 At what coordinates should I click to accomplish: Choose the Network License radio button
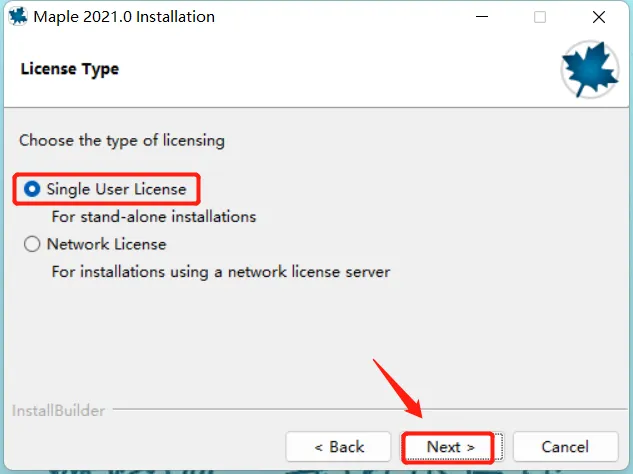[32, 244]
